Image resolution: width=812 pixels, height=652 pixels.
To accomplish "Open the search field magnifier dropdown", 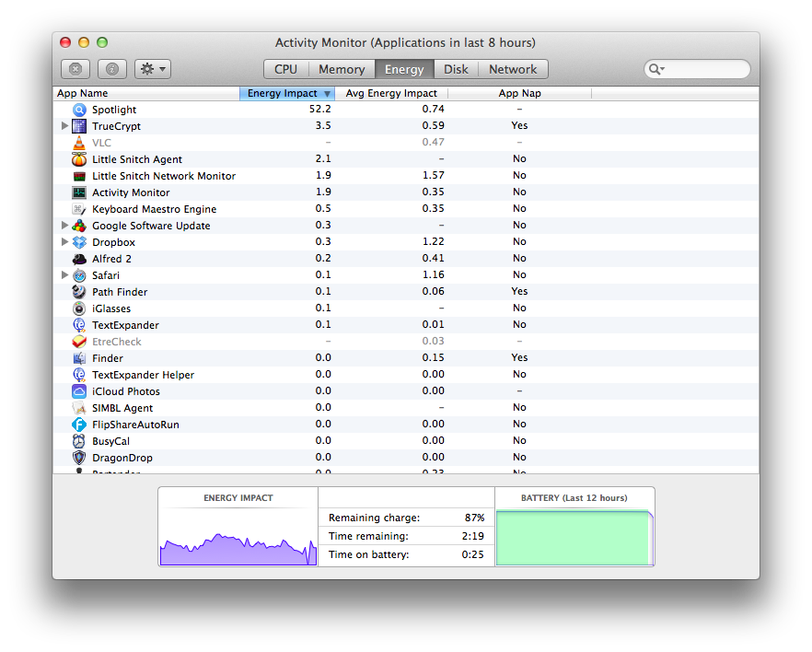I will click(x=656, y=69).
